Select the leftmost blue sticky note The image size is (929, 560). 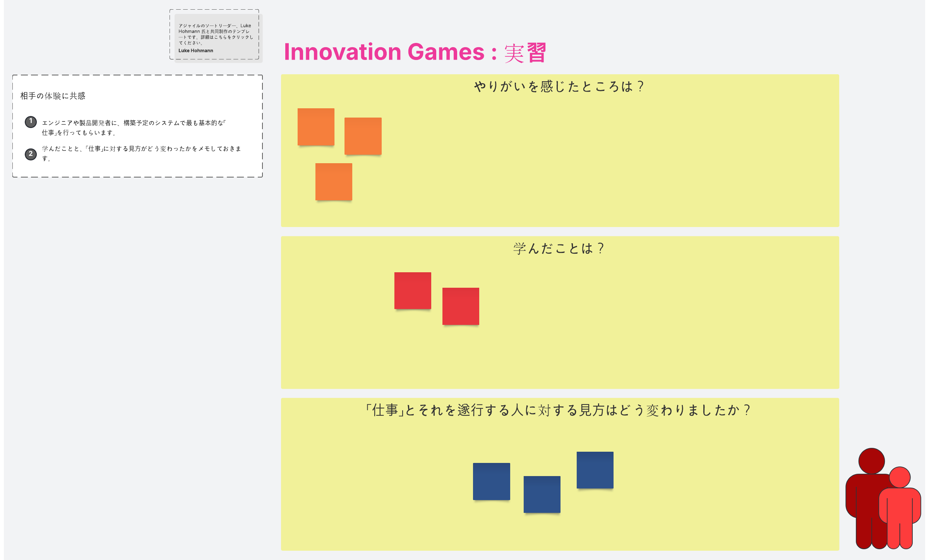(x=491, y=481)
